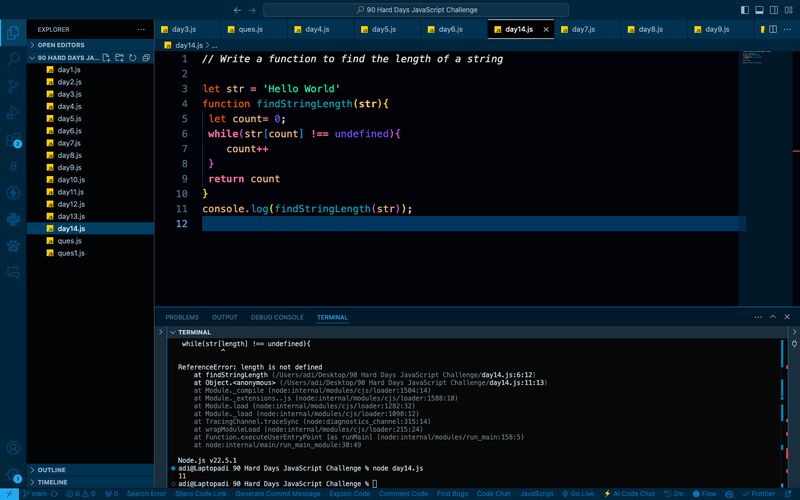This screenshot has height=500, width=800.
Task: Open the Problems panel tab
Action: (182, 317)
